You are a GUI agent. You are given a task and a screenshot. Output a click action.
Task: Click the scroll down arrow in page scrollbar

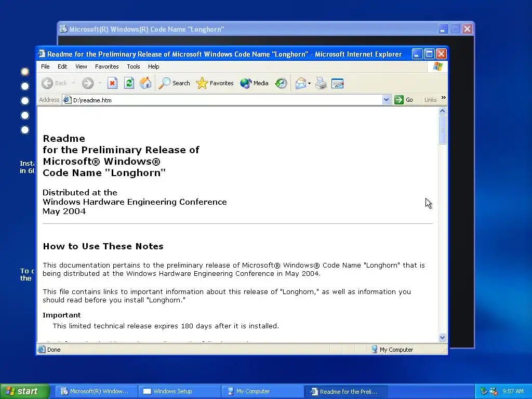pyautogui.click(x=442, y=337)
